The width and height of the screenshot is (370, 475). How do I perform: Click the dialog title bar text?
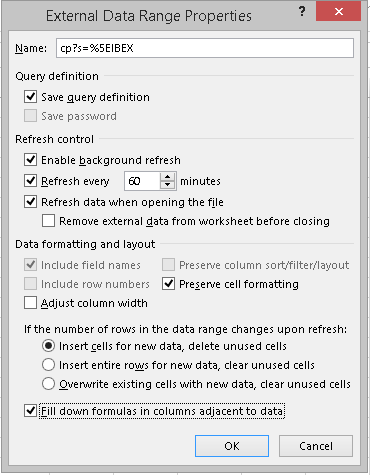pyautogui.click(x=149, y=16)
